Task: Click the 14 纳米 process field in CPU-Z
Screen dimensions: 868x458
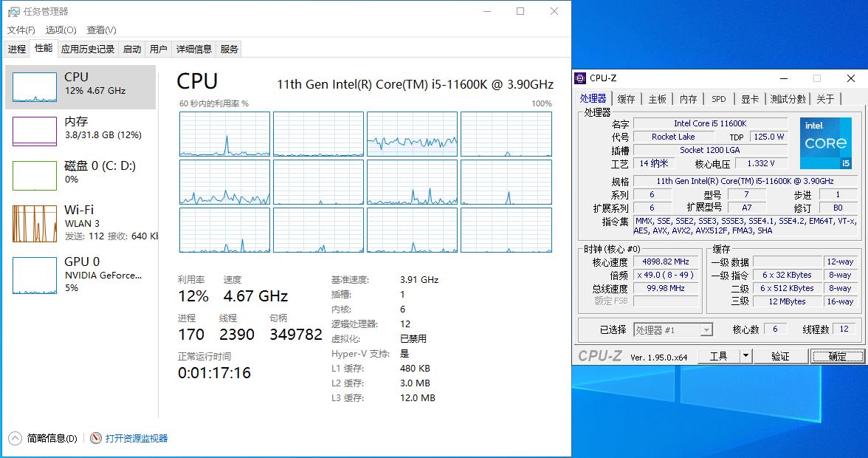Action: [654, 163]
